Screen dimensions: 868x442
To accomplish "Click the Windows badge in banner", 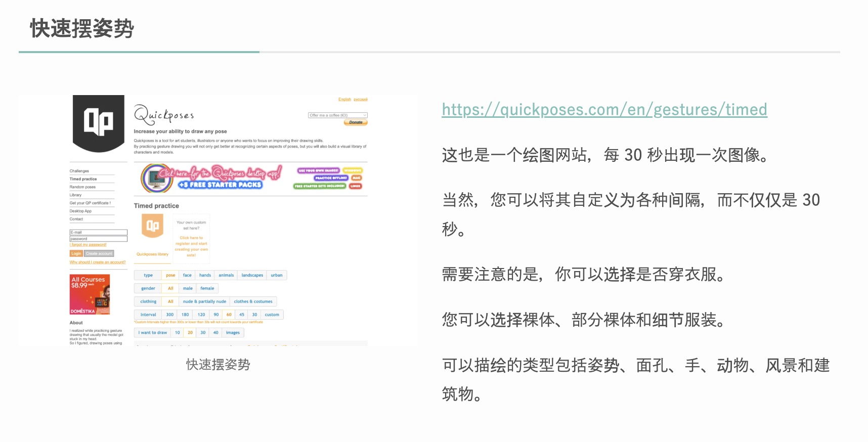I will click(353, 170).
